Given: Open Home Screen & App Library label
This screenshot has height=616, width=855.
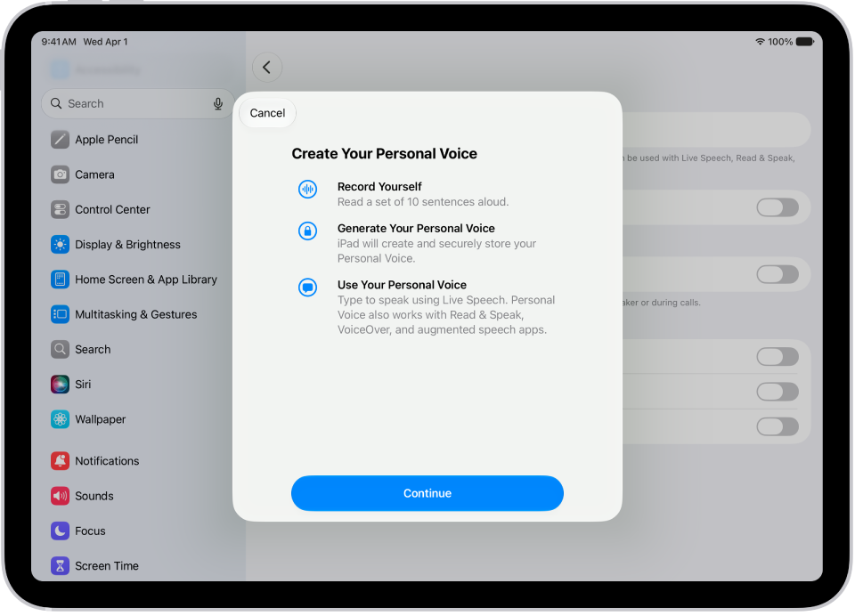Looking at the screenshot, I should 146,280.
